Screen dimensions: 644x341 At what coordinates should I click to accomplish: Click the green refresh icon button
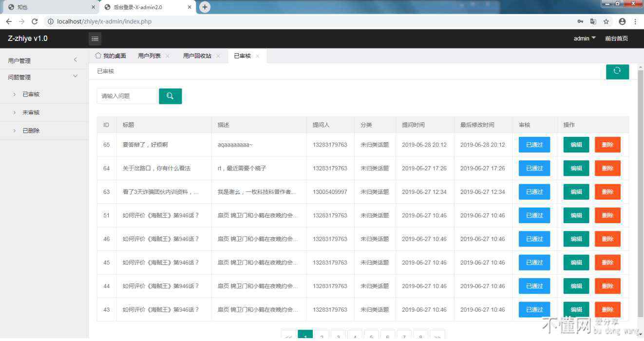point(617,71)
